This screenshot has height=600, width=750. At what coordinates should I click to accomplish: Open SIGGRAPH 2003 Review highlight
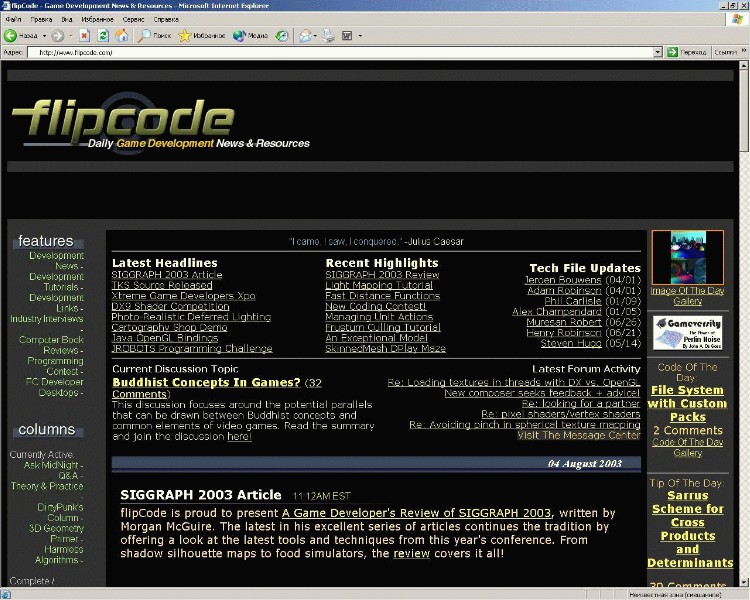click(382, 275)
